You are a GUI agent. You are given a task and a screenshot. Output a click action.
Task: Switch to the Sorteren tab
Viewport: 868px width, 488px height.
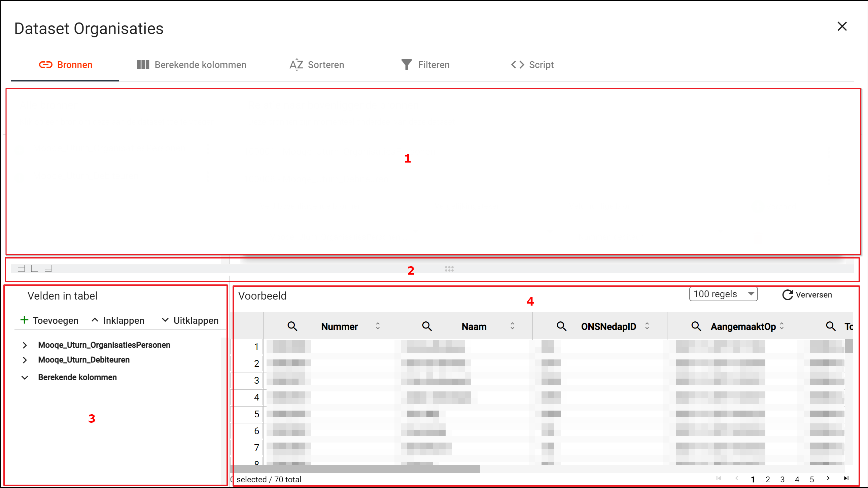pyautogui.click(x=317, y=65)
